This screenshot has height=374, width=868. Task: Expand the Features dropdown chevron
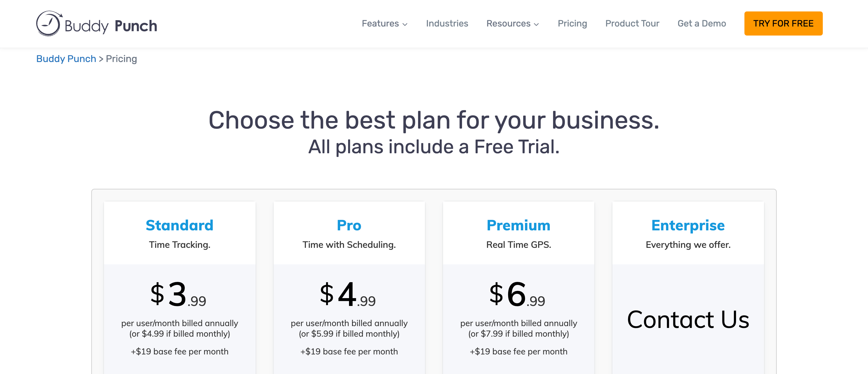pos(405,24)
